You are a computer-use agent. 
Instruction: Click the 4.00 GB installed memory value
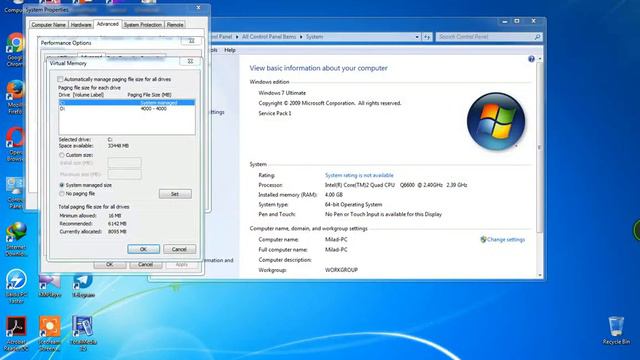pyautogui.click(x=333, y=195)
